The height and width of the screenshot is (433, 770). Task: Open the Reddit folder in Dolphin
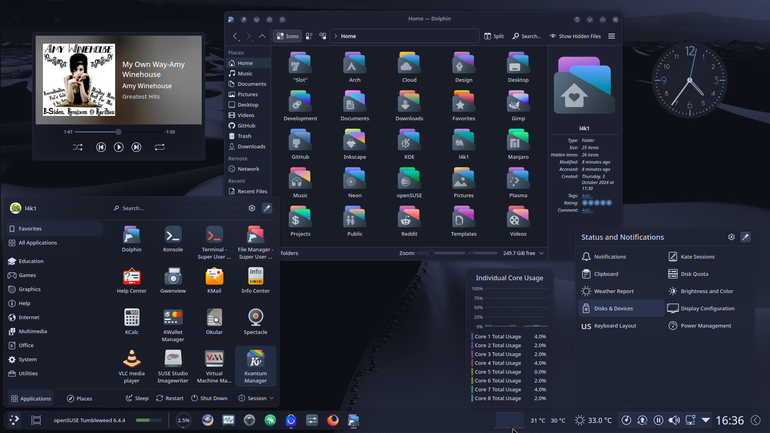pyautogui.click(x=409, y=220)
